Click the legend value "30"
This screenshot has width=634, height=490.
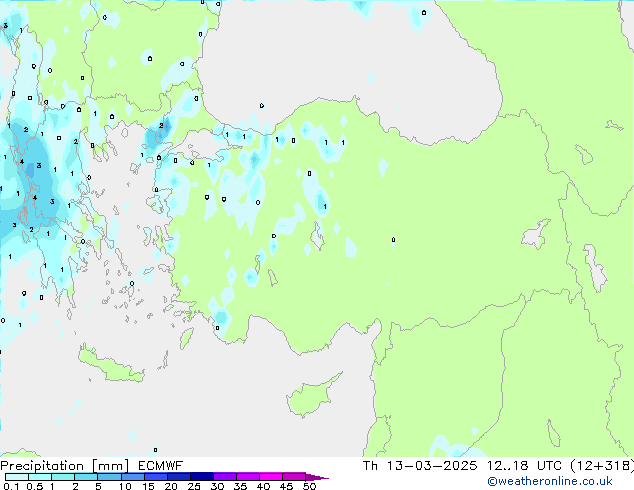(217, 486)
